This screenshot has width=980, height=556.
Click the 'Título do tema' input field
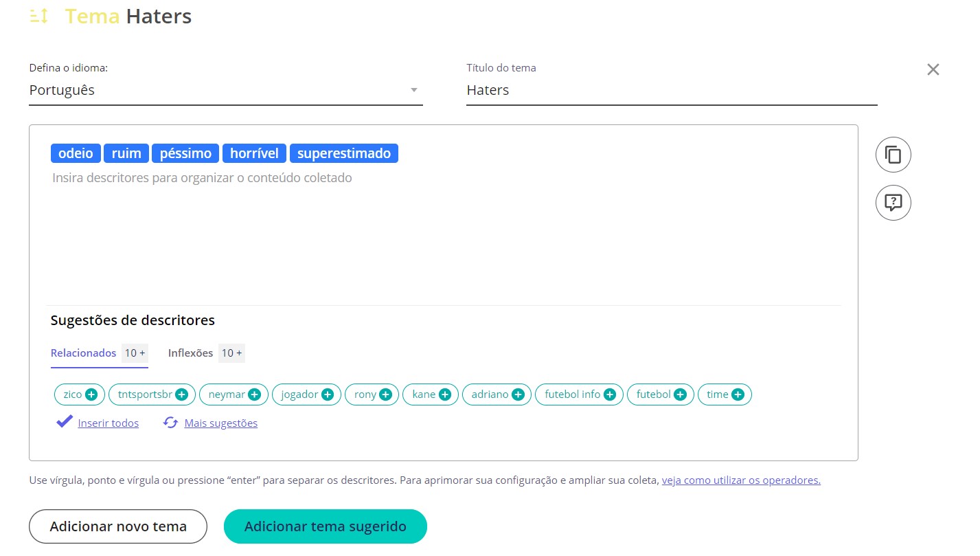click(671, 90)
